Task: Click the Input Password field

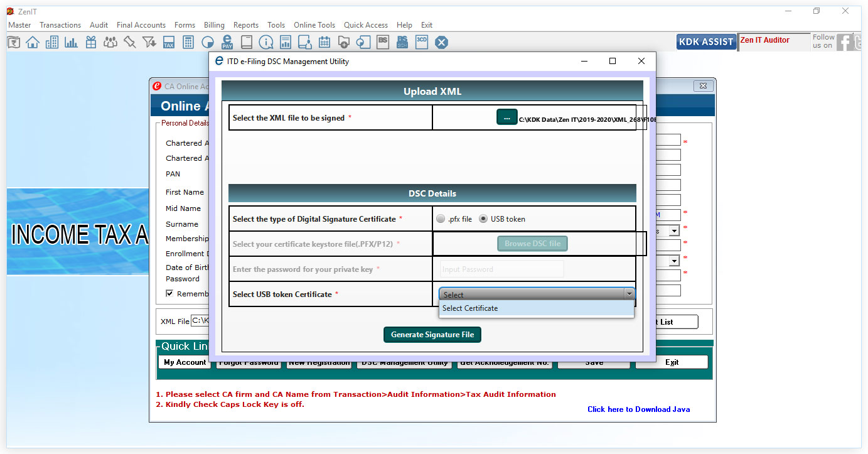Action: pos(501,269)
